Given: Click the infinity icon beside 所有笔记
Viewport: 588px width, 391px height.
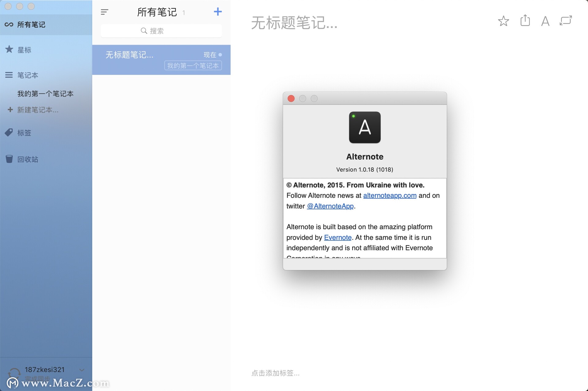Looking at the screenshot, I should tap(9, 24).
